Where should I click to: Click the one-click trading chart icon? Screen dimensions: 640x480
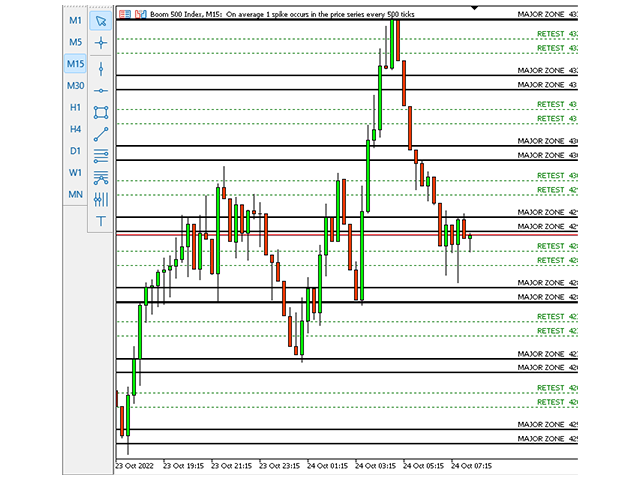point(141,14)
